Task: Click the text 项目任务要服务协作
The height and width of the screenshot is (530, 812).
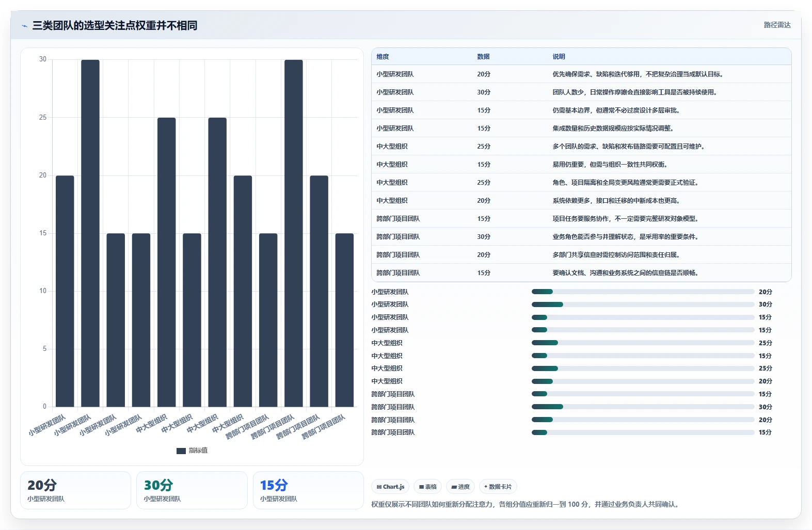Action: pyautogui.click(x=580, y=219)
